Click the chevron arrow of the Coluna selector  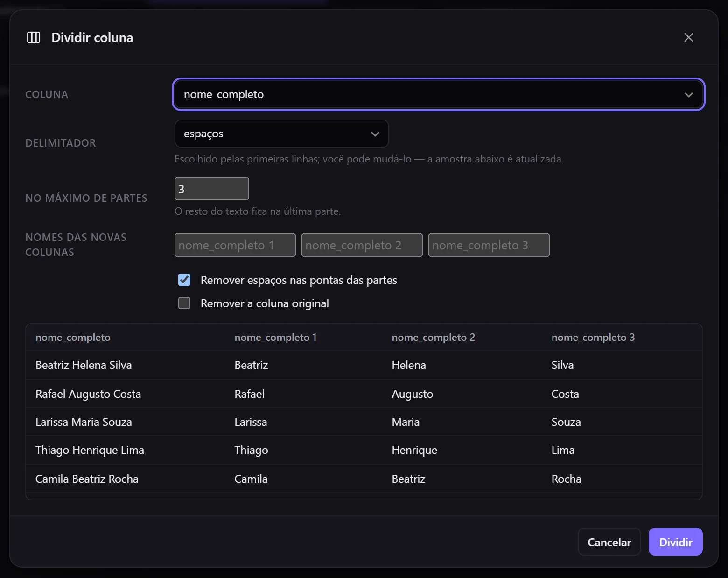(688, 95)
